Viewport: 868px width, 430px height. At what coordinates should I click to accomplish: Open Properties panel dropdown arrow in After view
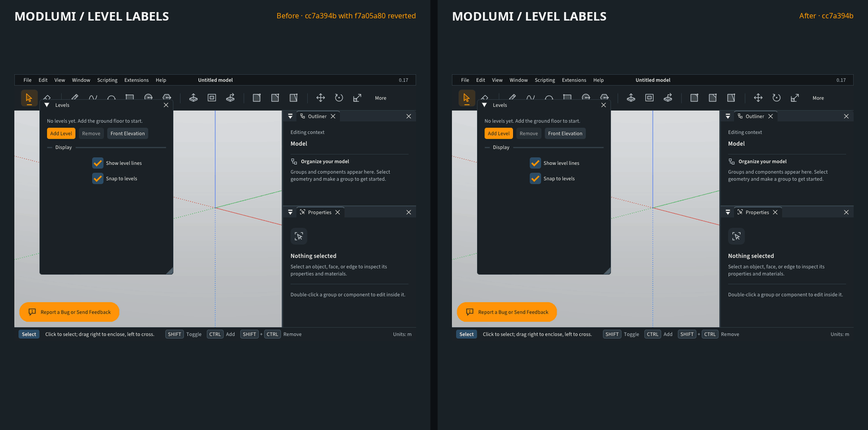point(728,213)
